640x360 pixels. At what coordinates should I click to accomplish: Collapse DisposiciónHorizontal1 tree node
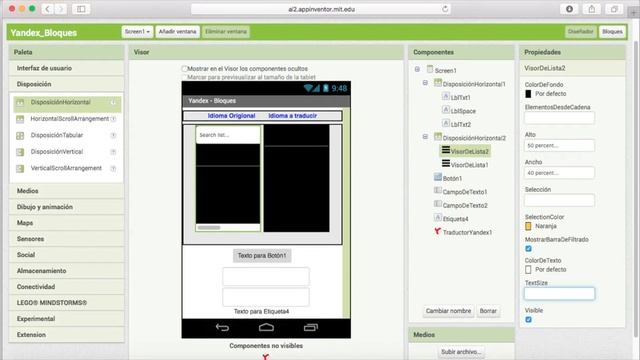[425, 83]
